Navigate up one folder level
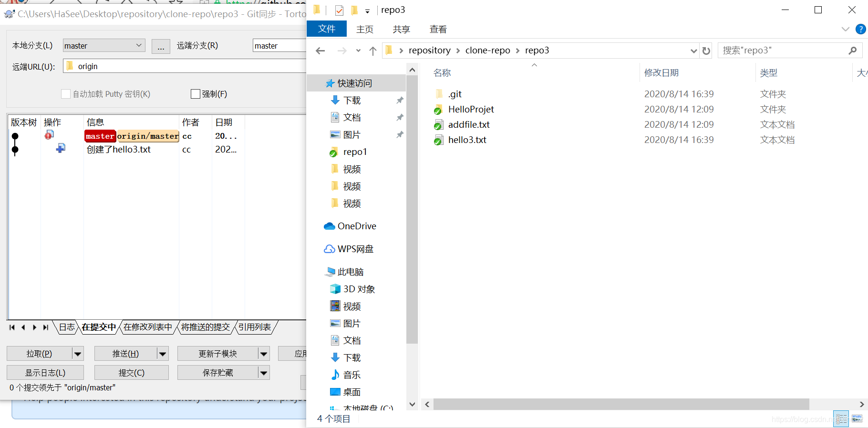The image size is (868, 428). (373, 51)
